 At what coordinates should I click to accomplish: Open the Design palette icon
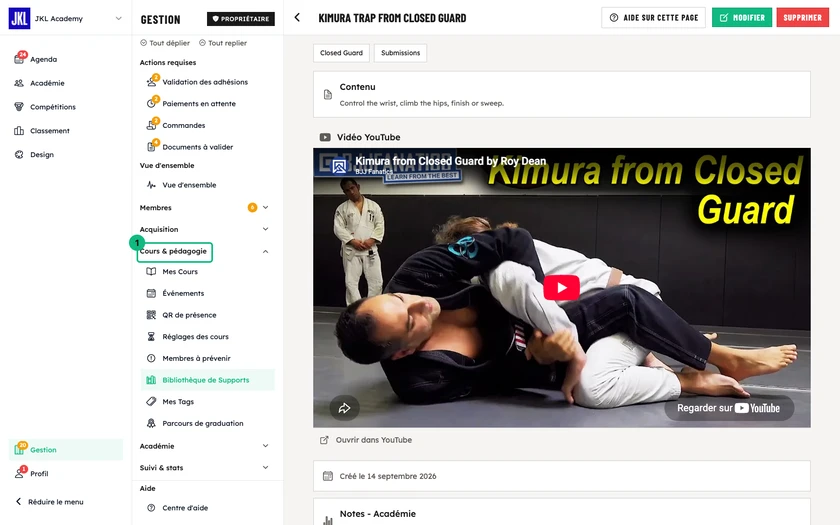click(x=19, y=154)
